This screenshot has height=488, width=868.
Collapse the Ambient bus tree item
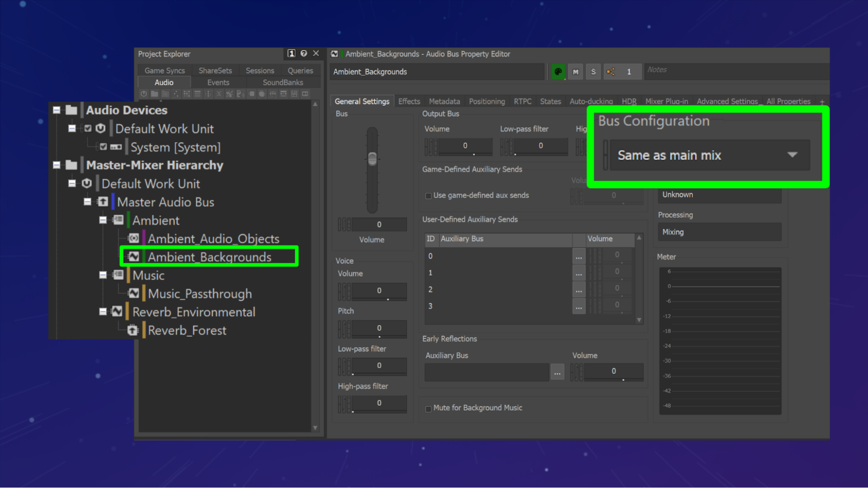click(x=102, y=220)
